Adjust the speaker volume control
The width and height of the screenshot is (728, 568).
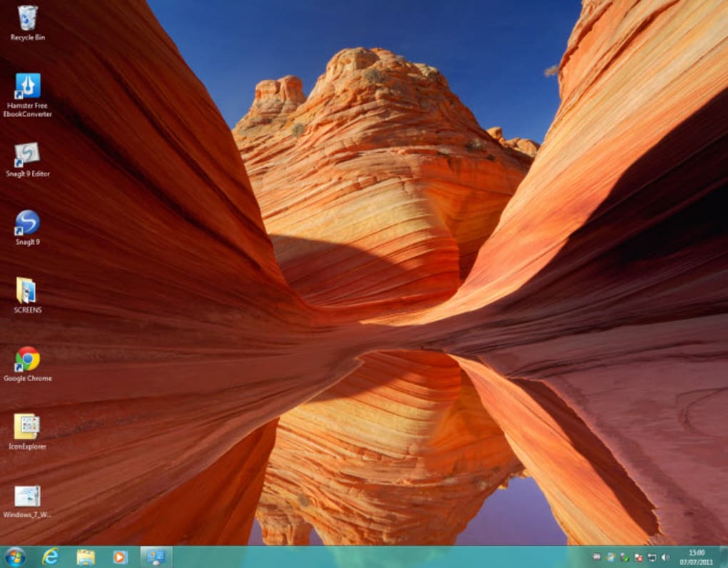click(x=665, y=556)
